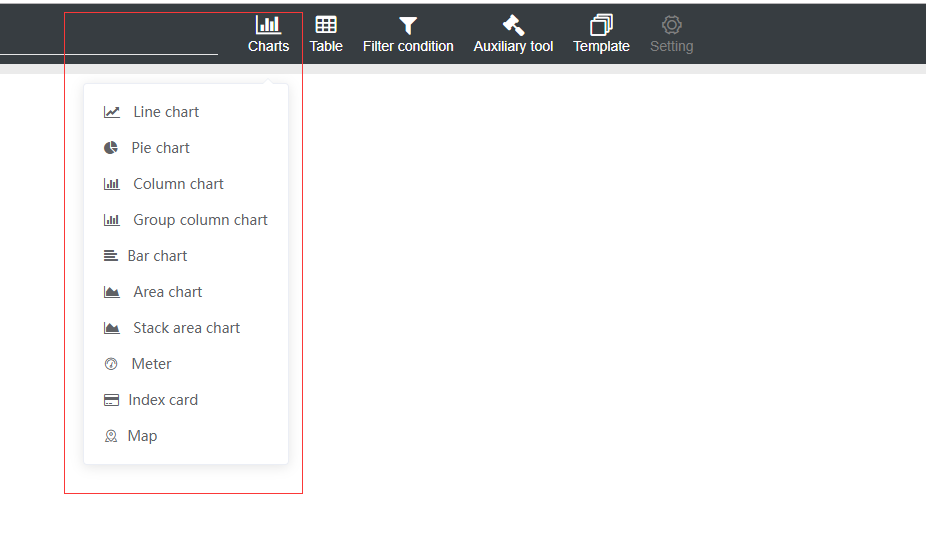Screen dimensions: 926x552
Task: Open Filter condition funnel tool
Action: [408, 34]
